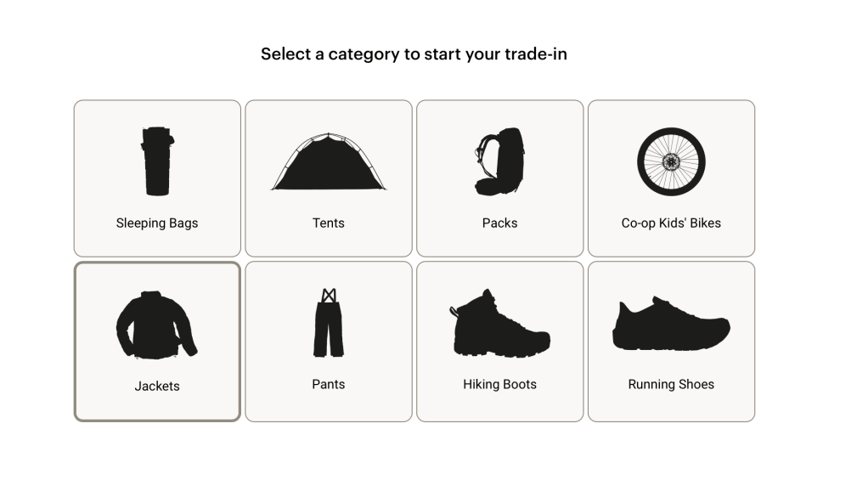This screenshot has width=868, height=480.
Task: Select the backpack icon
Action: tap(499, 161)
